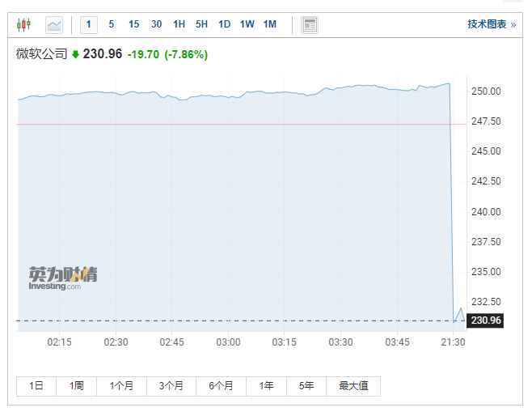Switch to candlestick chart type

(x=23, y=24)
